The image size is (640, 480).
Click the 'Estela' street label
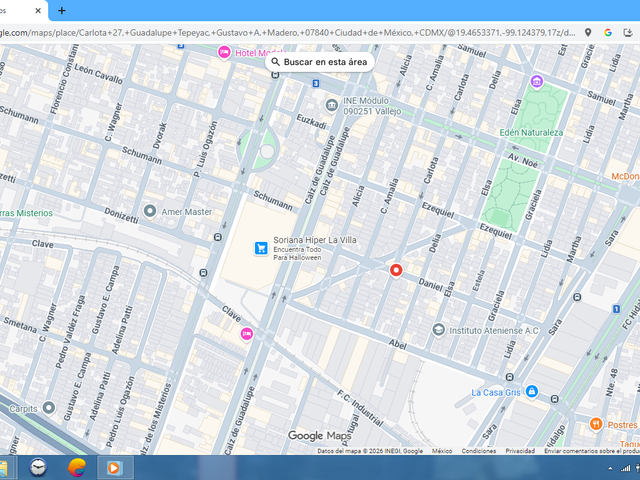point(479,280)
